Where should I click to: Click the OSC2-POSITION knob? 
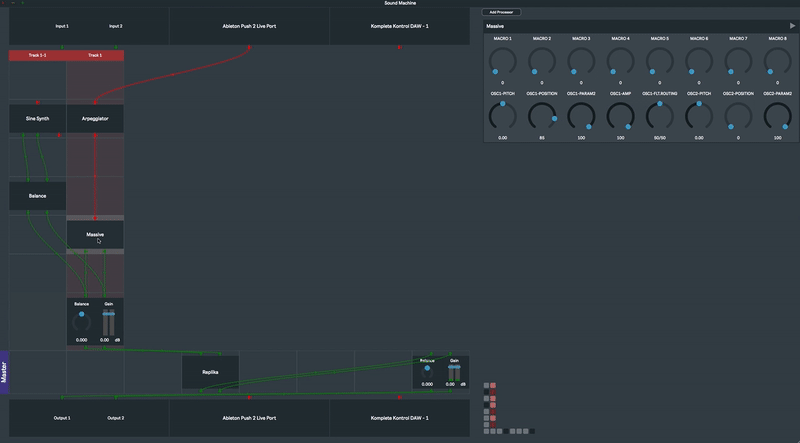738,116
